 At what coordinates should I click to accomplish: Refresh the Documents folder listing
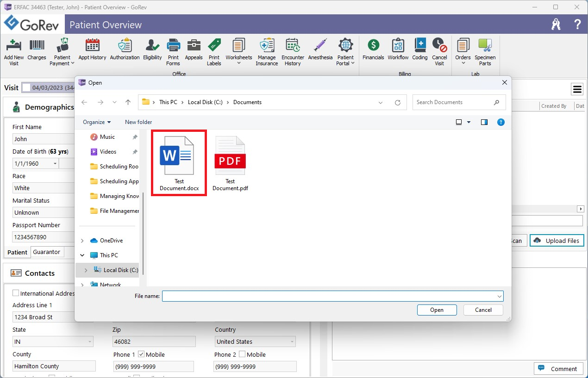click(397, 102)
